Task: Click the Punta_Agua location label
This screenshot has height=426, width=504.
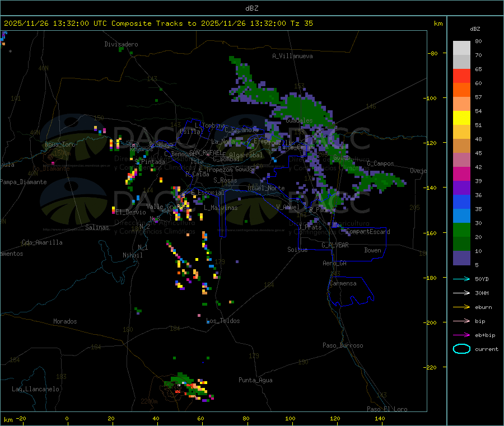Action: pos(255,380)
